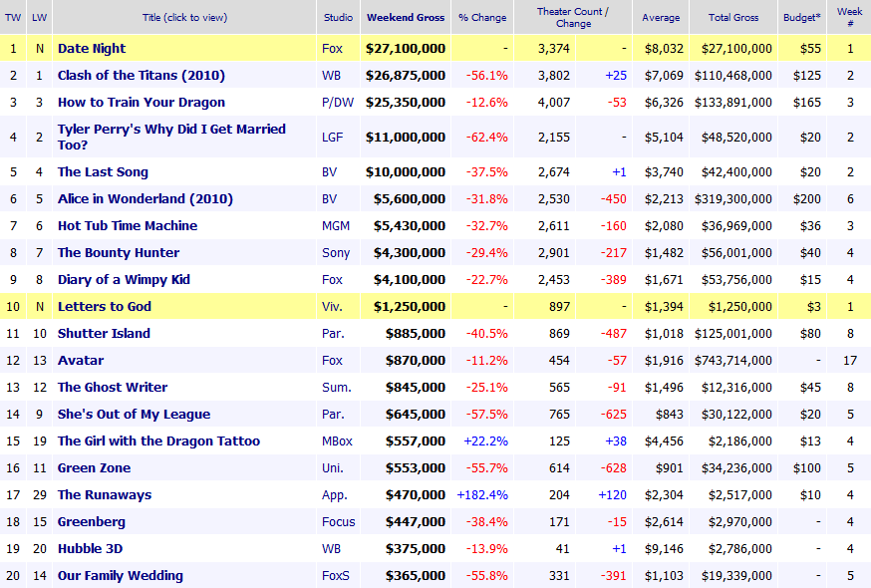The height and width of the screenshot is (588, 871).
Task: Open the Avatar title link
Action: pyautogui.click(x=81, y=360)
